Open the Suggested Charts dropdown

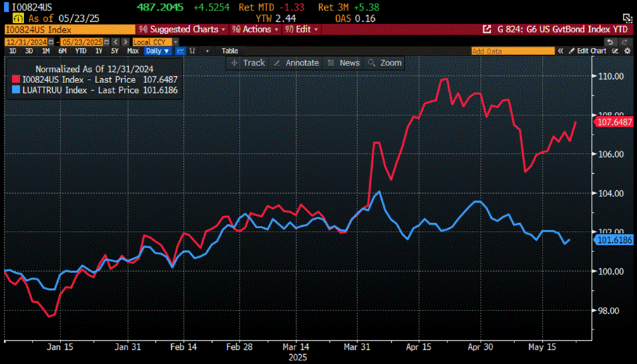pos(182,29)
